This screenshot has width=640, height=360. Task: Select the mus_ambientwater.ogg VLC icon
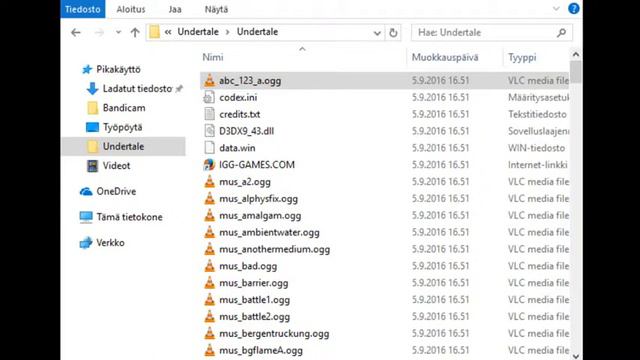pyautogui.click(x=209, y=232)
